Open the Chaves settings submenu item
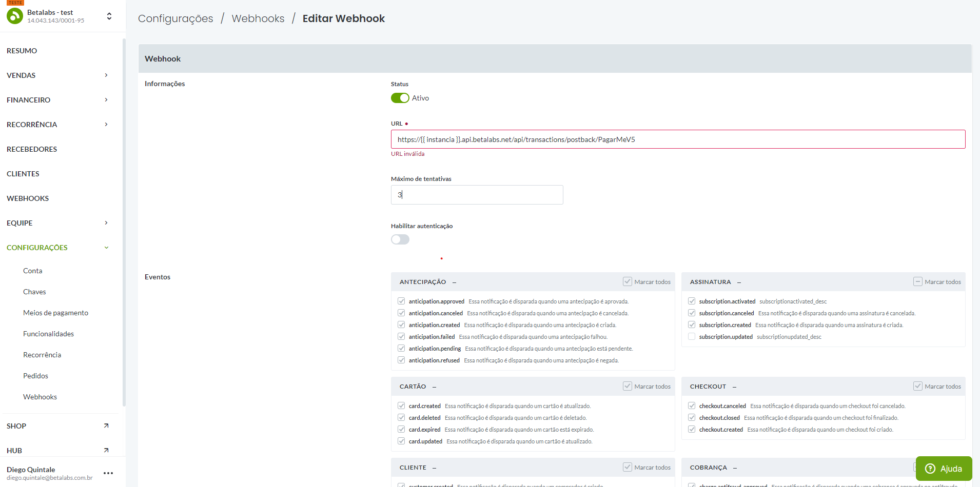The height and width of the screenshot is (487, 980). [x=34, y=292]
